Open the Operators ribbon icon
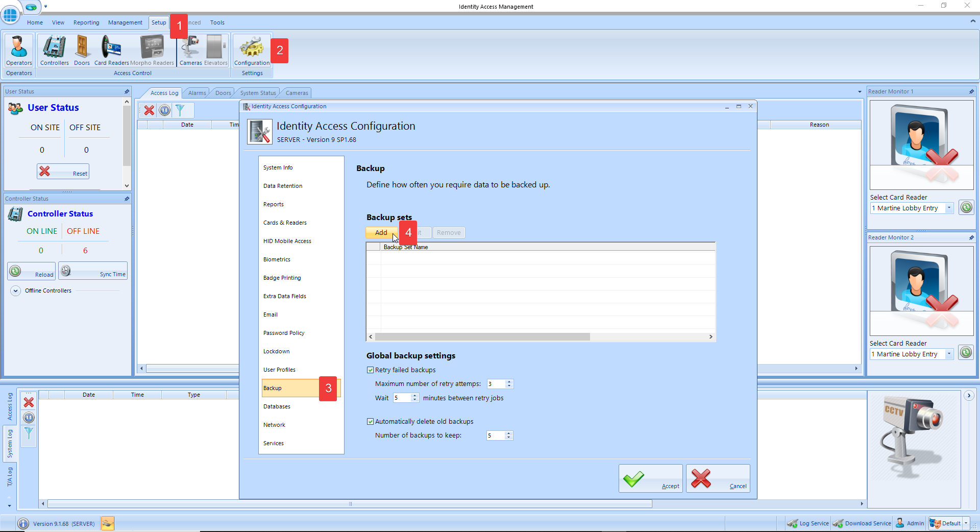This screenshot has height=532, width=980. tap(19, 50)
